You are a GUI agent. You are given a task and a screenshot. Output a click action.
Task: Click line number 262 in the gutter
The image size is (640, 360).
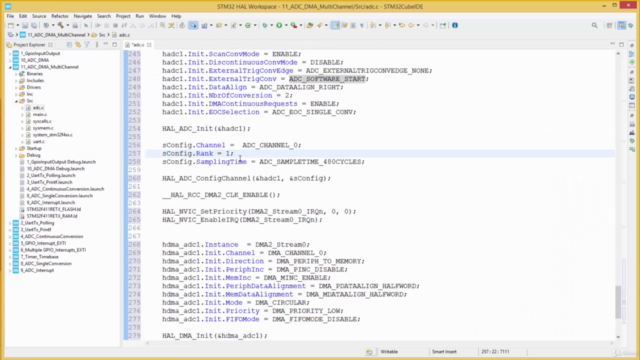(134, 195)
